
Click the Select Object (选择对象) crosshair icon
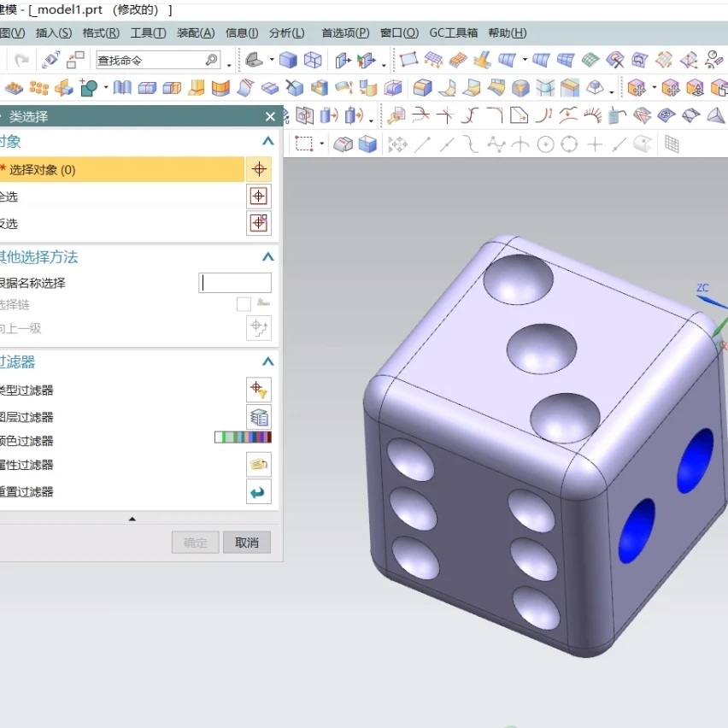259,169
